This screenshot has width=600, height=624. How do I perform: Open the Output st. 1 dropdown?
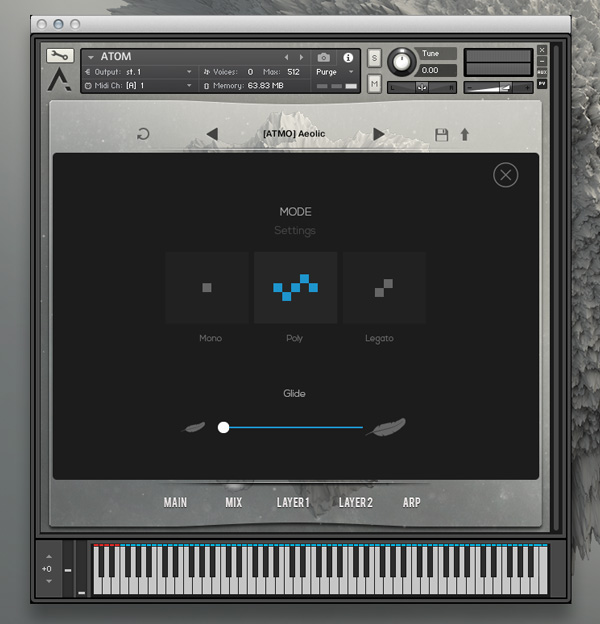(189, 72)
